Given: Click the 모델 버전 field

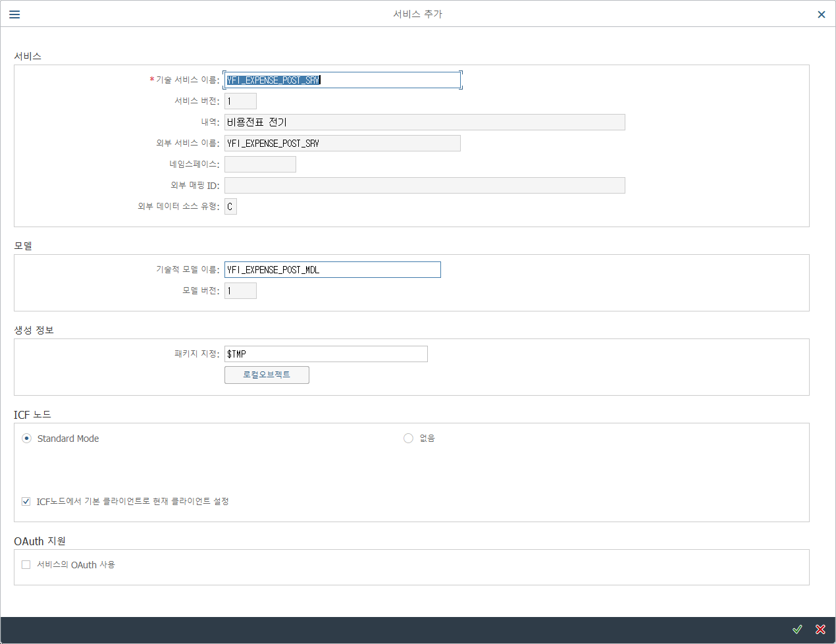Looking at the screenshot, I should [x=240, y=291].
